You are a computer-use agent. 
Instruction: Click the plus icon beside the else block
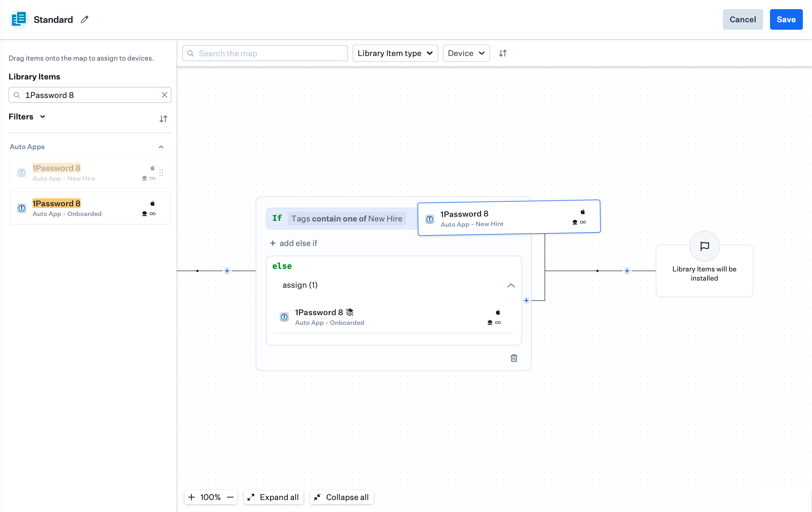[526, 300]
